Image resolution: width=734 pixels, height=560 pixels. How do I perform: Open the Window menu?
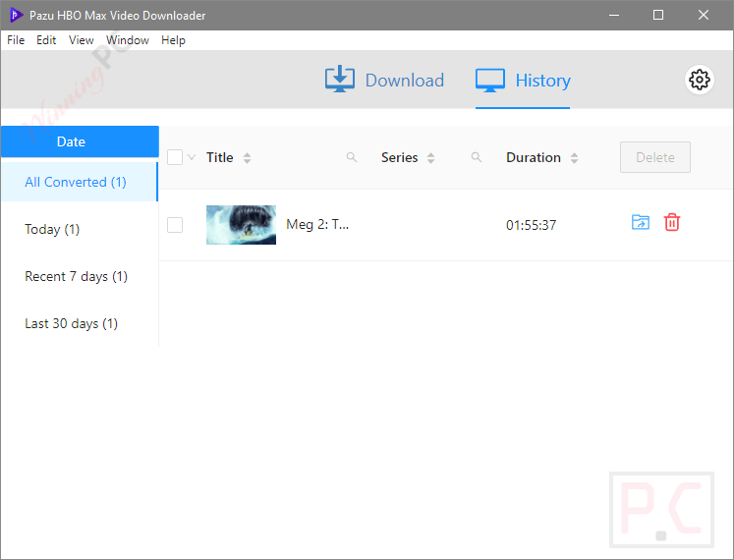128,40
